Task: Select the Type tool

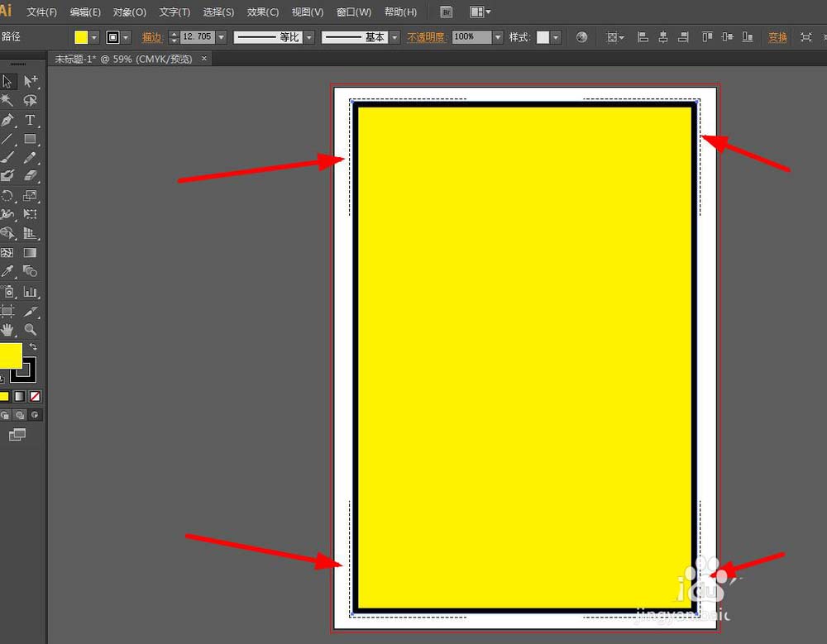Action: (31, 120)
